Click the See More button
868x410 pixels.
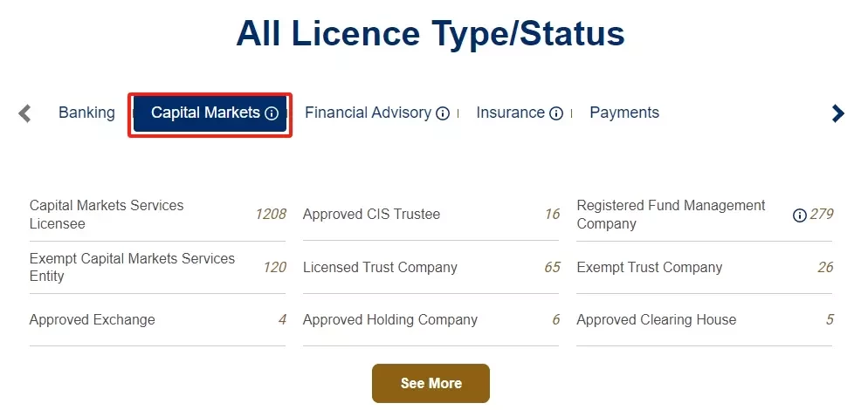click(x=431, y=383)
